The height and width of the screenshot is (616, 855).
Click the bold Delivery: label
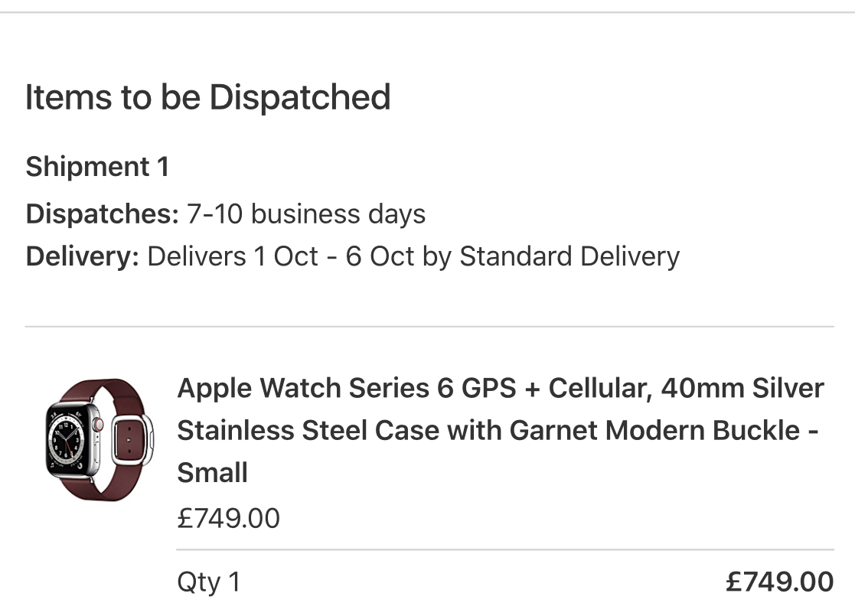tap(83, 256)
